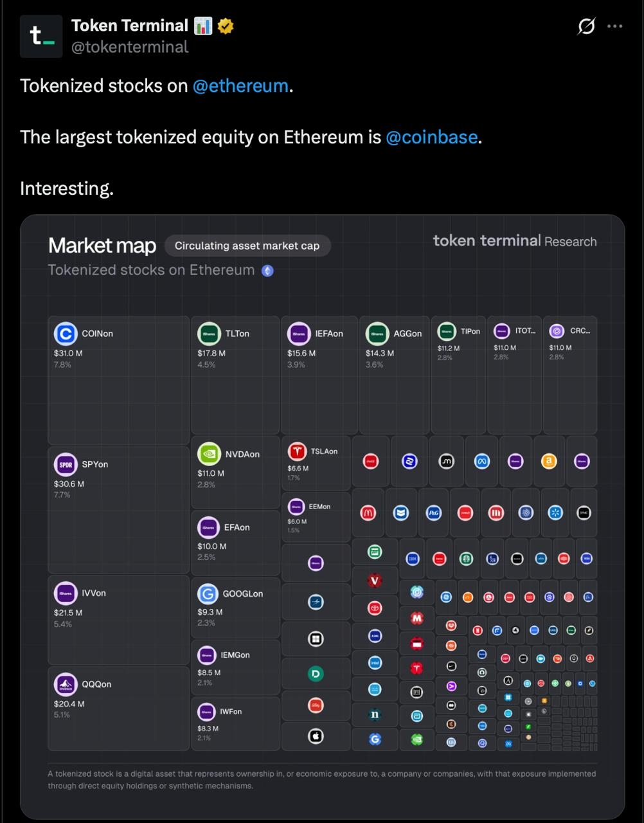Select the IVVon treemap tile

(118, 620)
